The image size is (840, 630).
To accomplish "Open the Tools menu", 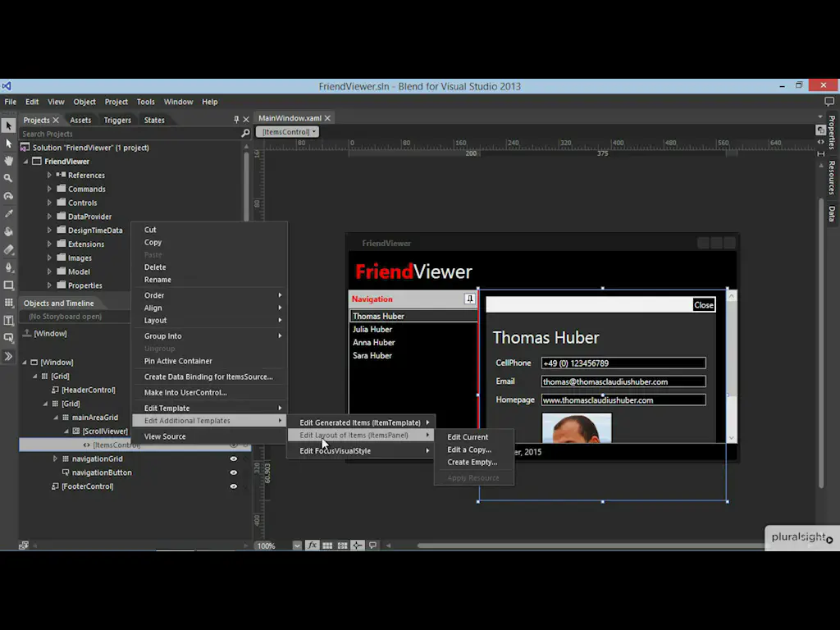I will tap(145, 101).
